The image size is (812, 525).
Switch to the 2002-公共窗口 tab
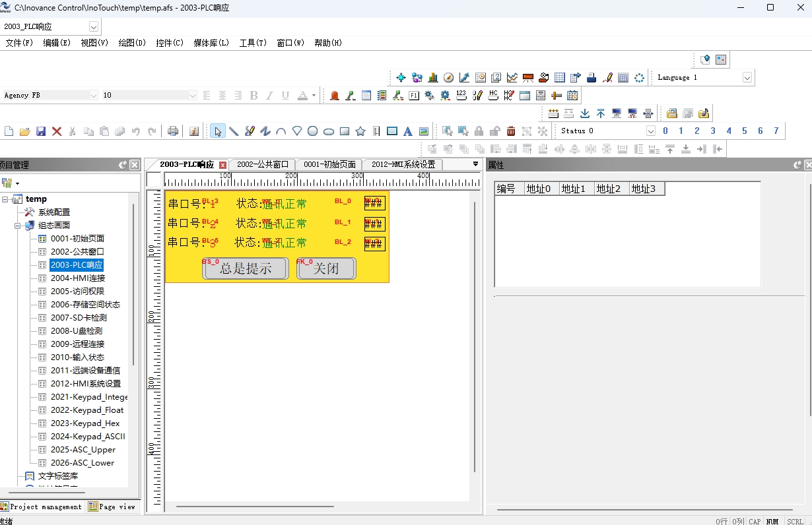pos(263,164)
